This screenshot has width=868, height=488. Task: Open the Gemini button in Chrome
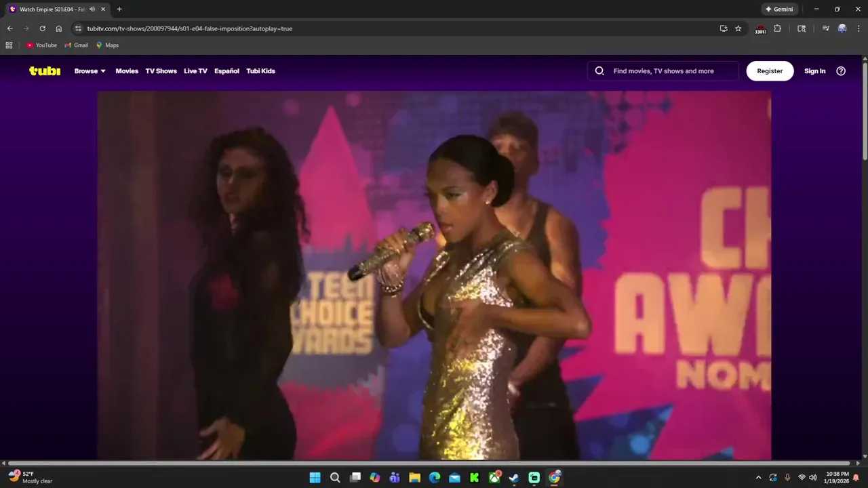click(779, 9)
